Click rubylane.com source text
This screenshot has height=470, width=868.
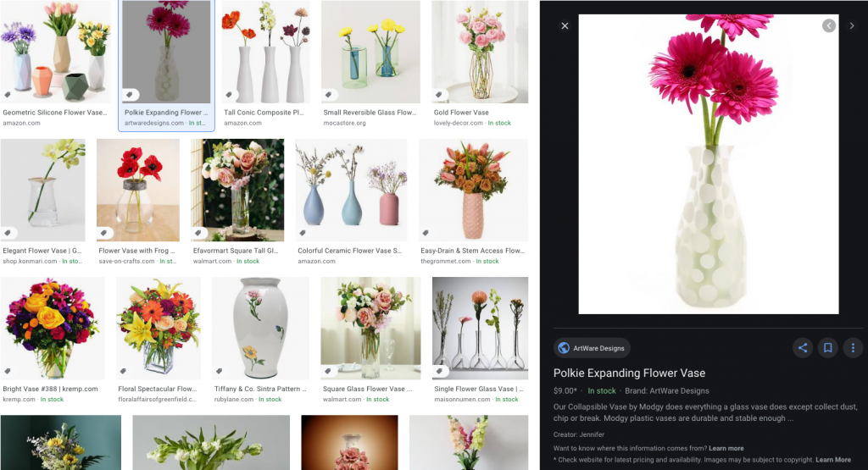click(x=234, y=399)
